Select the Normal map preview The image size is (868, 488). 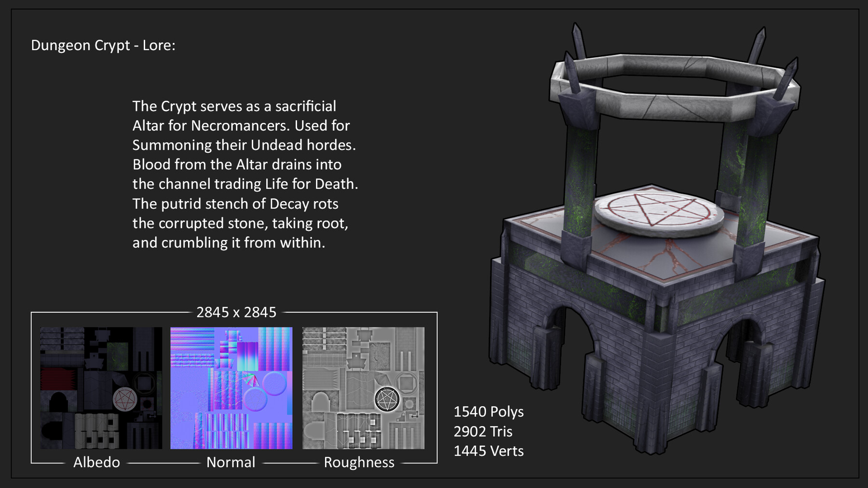coord(231,385)
